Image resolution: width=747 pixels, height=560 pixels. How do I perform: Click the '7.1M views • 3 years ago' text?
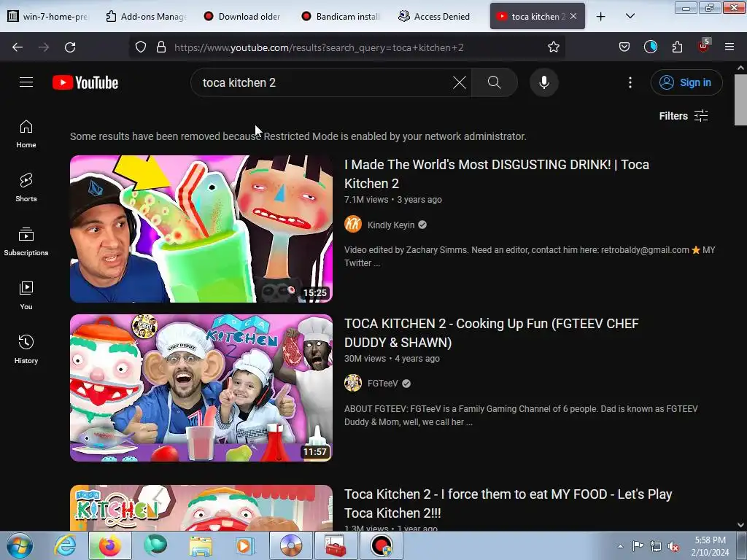pos(393,200)
